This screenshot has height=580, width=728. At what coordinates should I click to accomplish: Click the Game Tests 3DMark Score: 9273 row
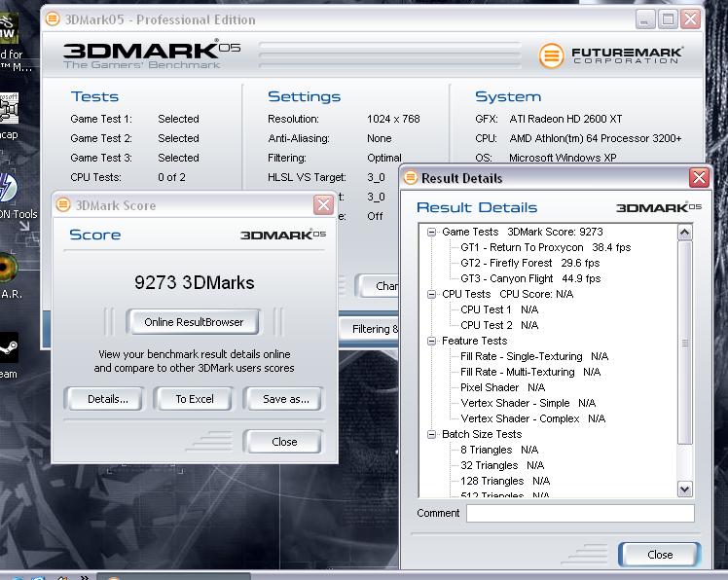(523, 232)
